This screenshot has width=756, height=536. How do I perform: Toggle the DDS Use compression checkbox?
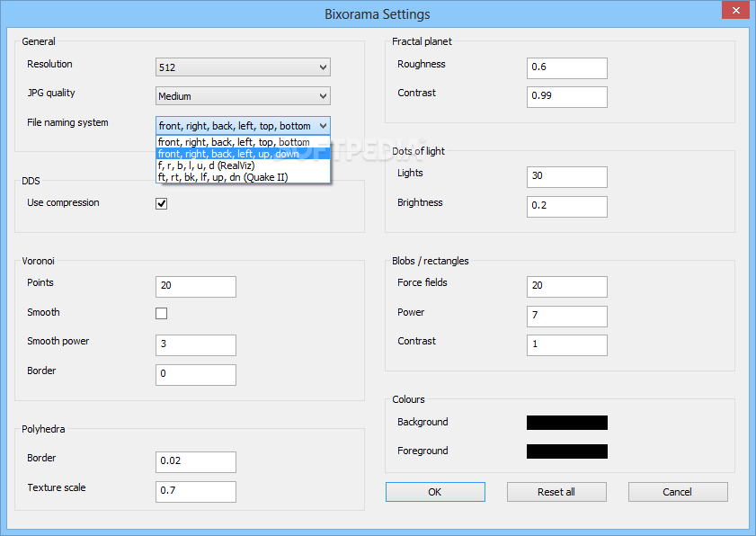pos(162,203)
